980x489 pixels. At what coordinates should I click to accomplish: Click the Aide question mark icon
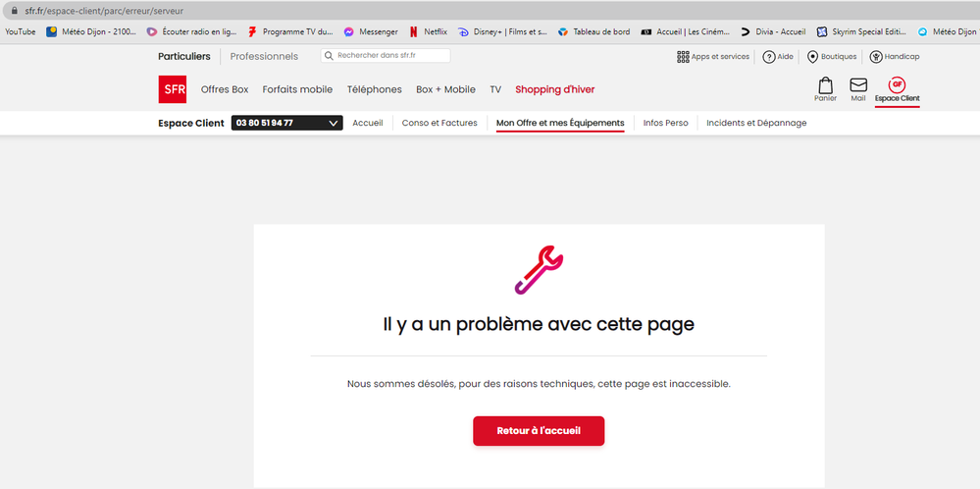point(769,57)
